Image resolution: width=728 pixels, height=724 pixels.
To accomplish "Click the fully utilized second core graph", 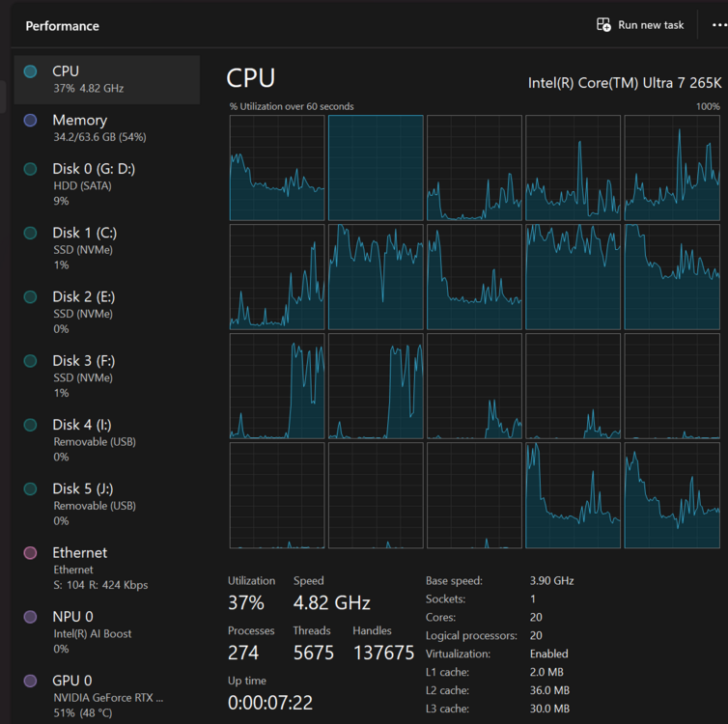I will (x=376, y=168).
